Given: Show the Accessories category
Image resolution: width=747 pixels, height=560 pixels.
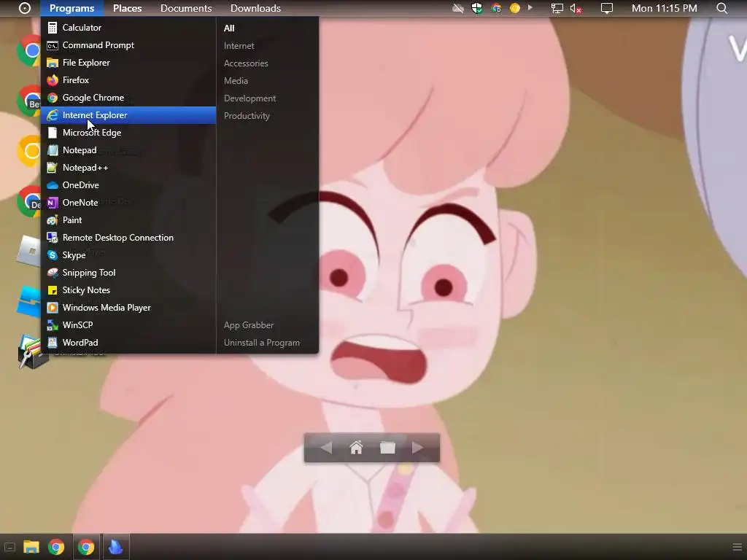Looking at the screenshot, I should click(x=246, y=63).
